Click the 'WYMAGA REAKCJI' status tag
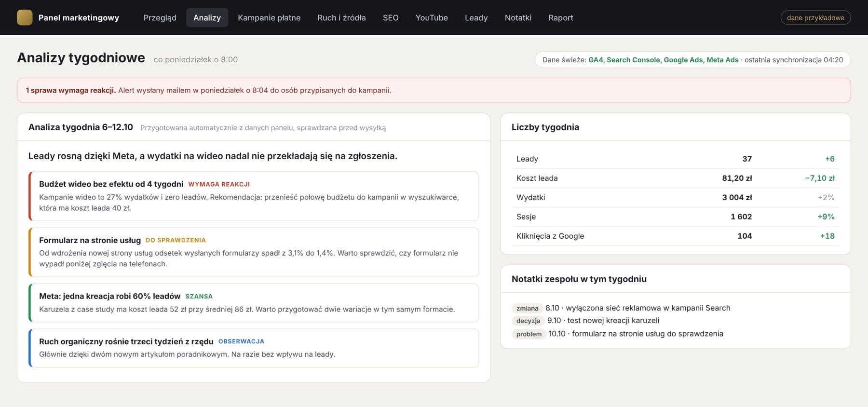868x407 pixels. click(219, 184)
